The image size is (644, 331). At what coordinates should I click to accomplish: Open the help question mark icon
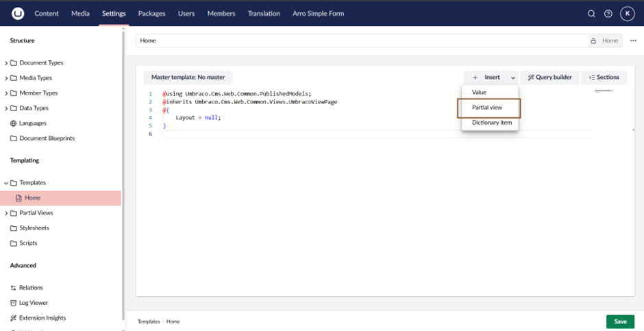(x=608, y=14)
